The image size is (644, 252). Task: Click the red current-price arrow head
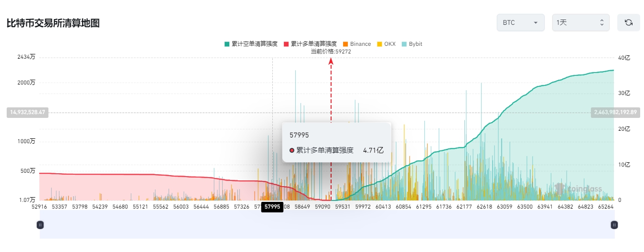[331, 60]
